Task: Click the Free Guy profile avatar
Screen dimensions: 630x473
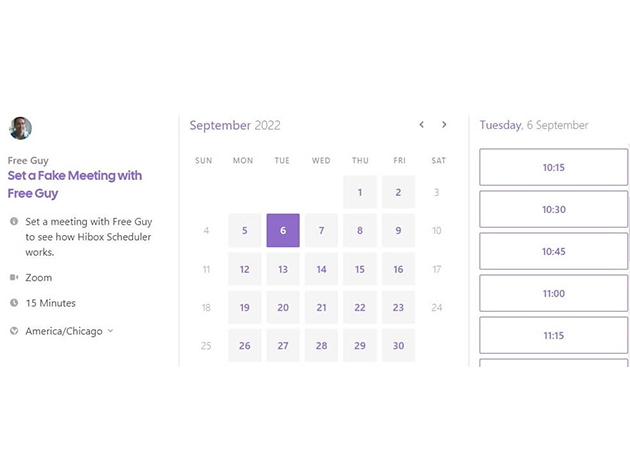Action: tap(20, 128)
